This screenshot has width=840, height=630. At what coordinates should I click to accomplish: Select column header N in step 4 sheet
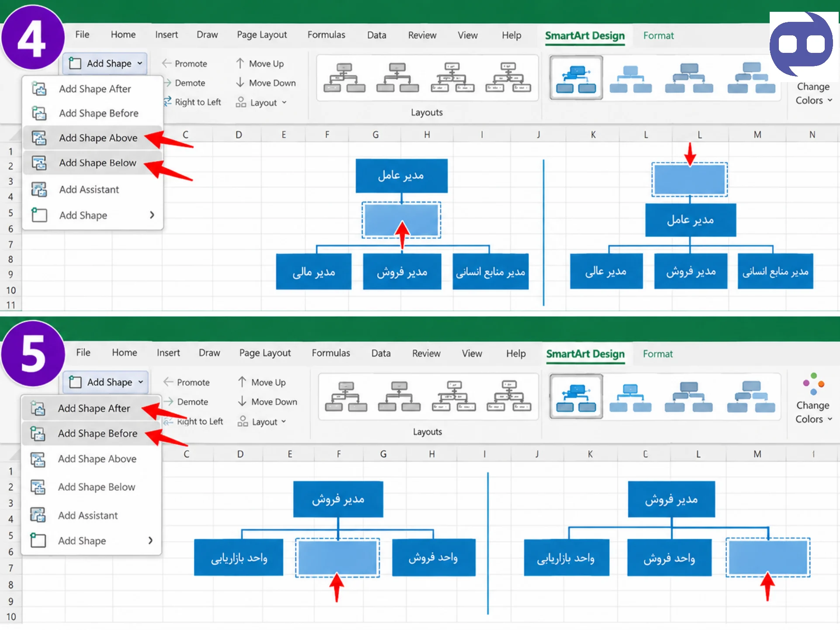(x=812, y=135)
